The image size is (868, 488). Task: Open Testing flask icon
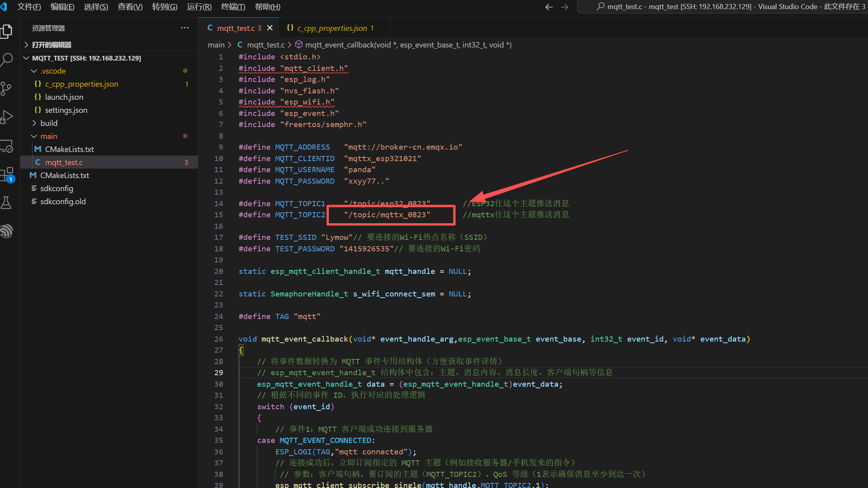coord(6,203)
